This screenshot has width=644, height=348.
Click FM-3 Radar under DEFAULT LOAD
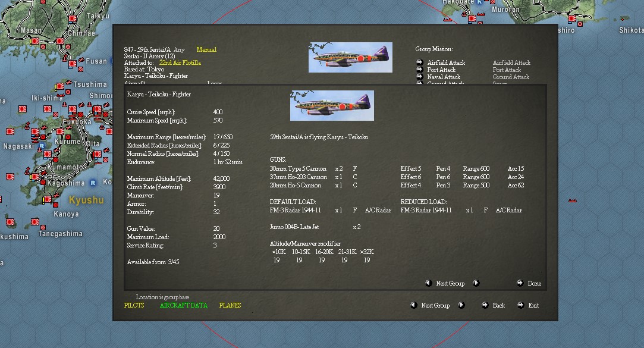pyautogui.click(x=295, y=211)
